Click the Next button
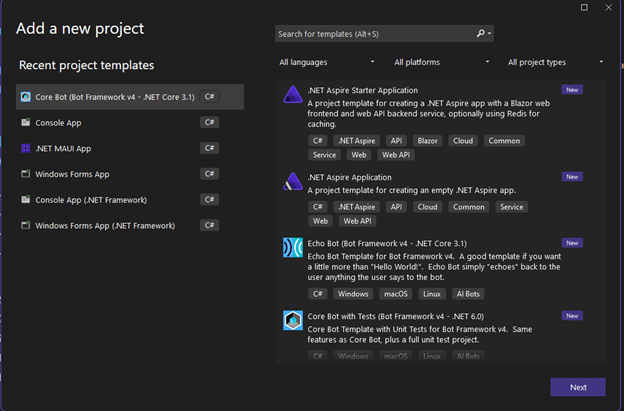Screen dimensions: 624x411 pos(577,387)
